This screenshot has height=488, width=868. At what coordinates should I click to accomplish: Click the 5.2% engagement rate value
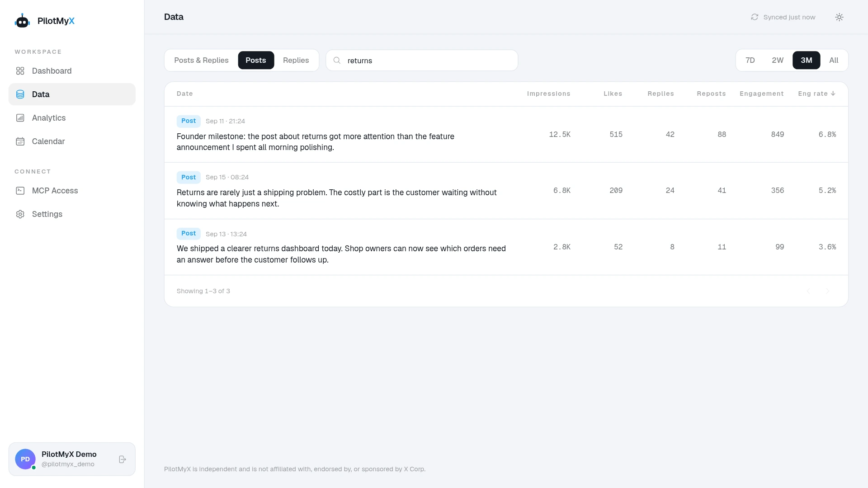click(827, 190)
